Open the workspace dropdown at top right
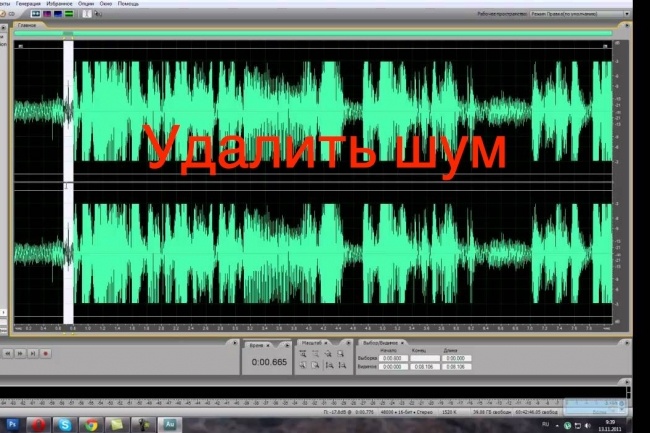The width and height of the screenshot is (650, 433). click(581, 14)
